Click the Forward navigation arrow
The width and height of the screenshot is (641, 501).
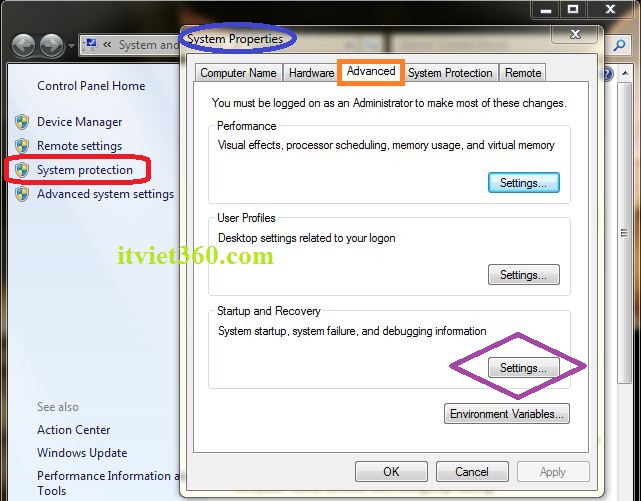[x=52, y=45]
